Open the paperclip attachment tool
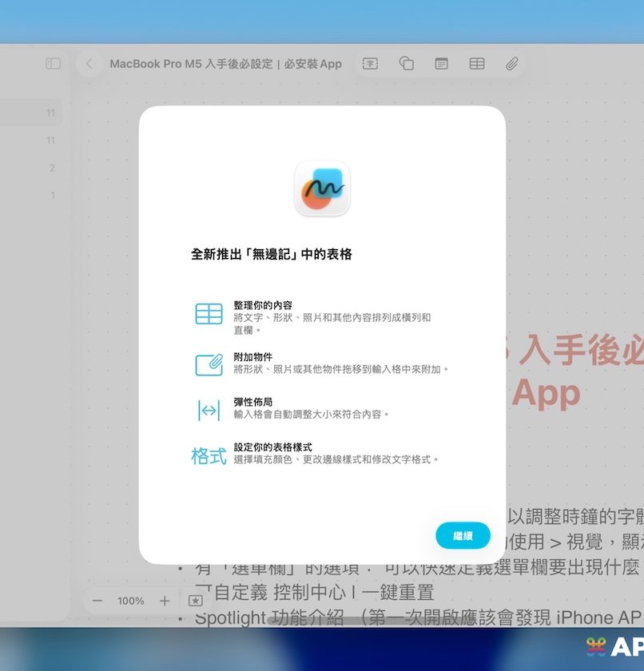The width and height of the screenshot is (644, 671). point(512,64)
